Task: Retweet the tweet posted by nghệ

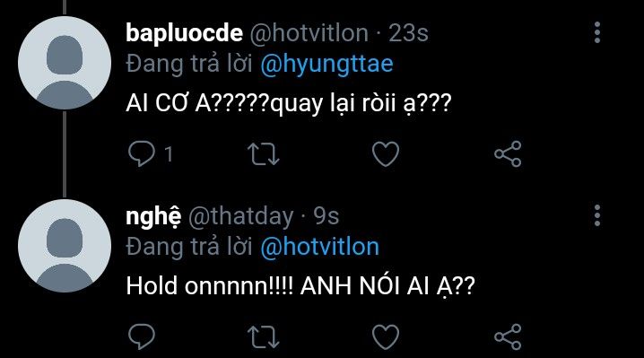Action: (264, 336)
